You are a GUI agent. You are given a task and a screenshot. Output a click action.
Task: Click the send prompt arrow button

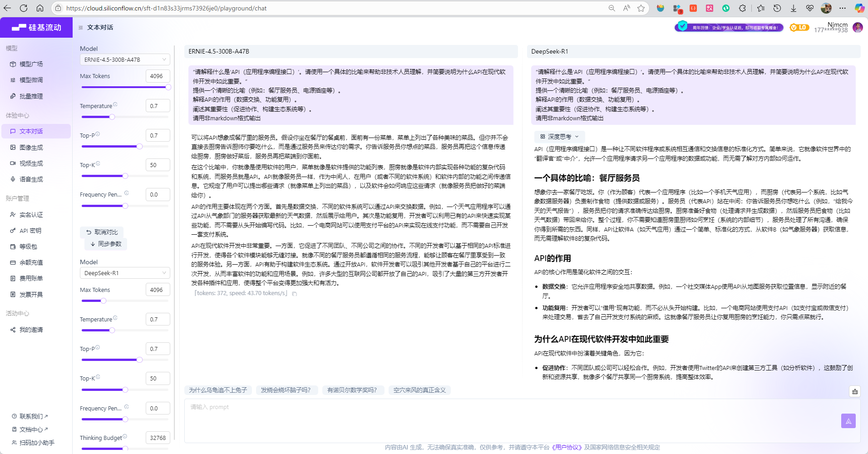(848, 421)
